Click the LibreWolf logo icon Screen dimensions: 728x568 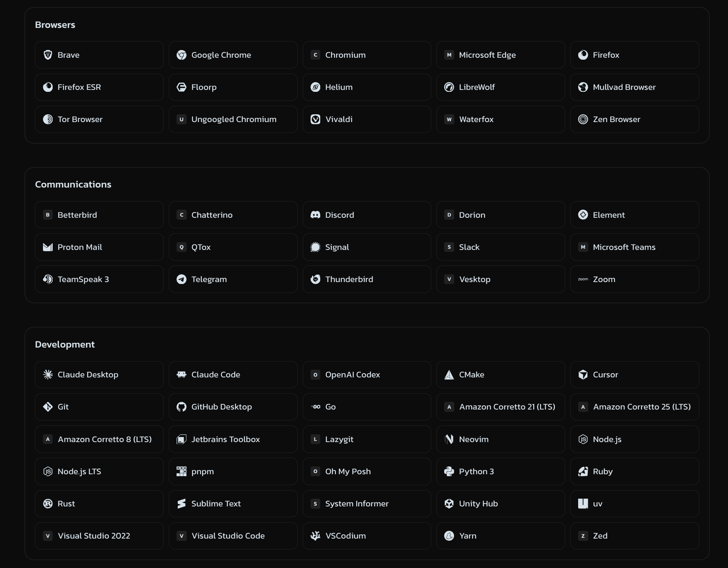[449, 87]
